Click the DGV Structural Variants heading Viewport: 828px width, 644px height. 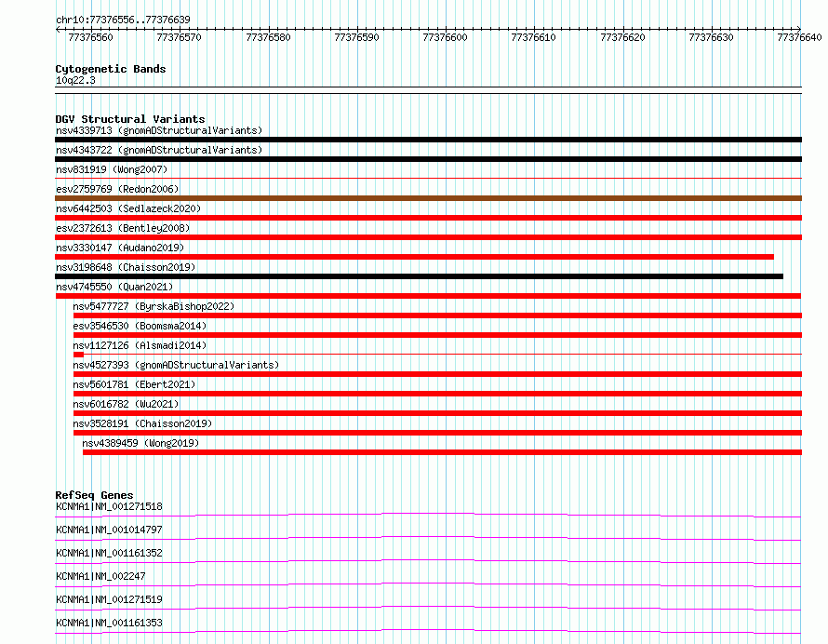click(x=130, y=119)
